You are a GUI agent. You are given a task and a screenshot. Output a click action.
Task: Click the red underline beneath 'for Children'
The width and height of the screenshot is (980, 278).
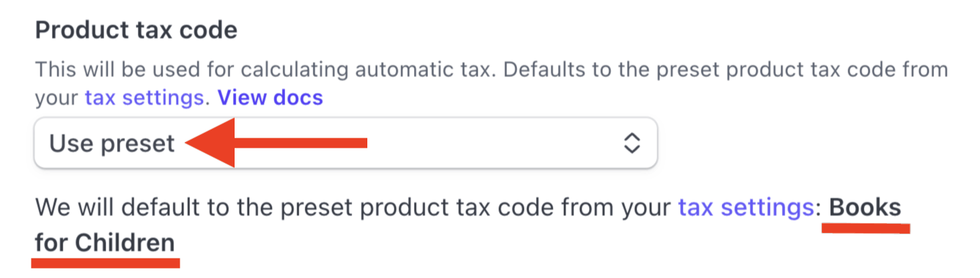coord(106,263)
